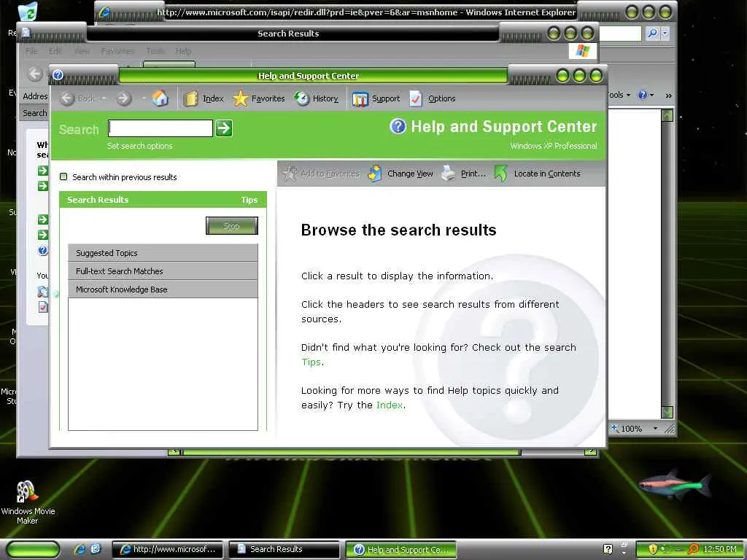Click blue help icon in IE command bar
This screenshot has height=560, width=747.
point(642,96)
